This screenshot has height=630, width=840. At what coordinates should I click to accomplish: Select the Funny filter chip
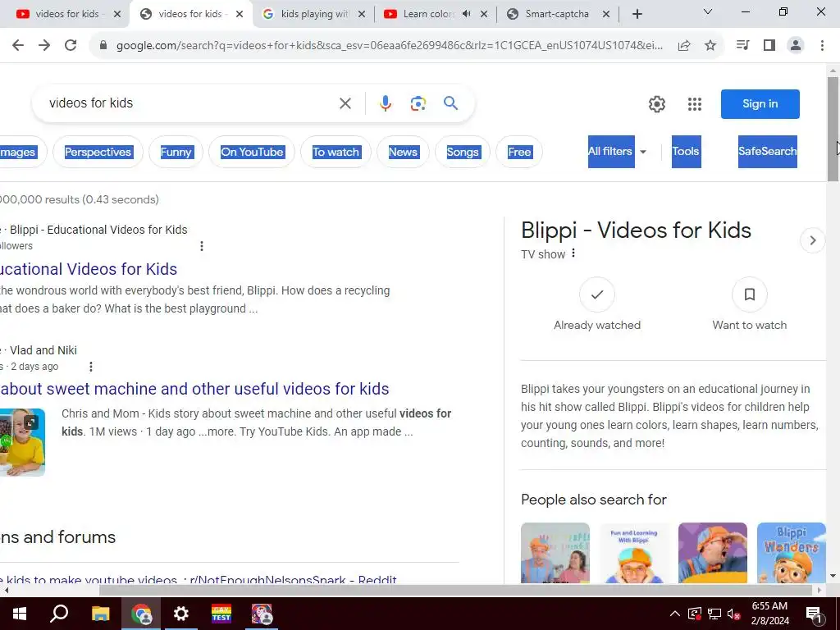coord(176,152)
